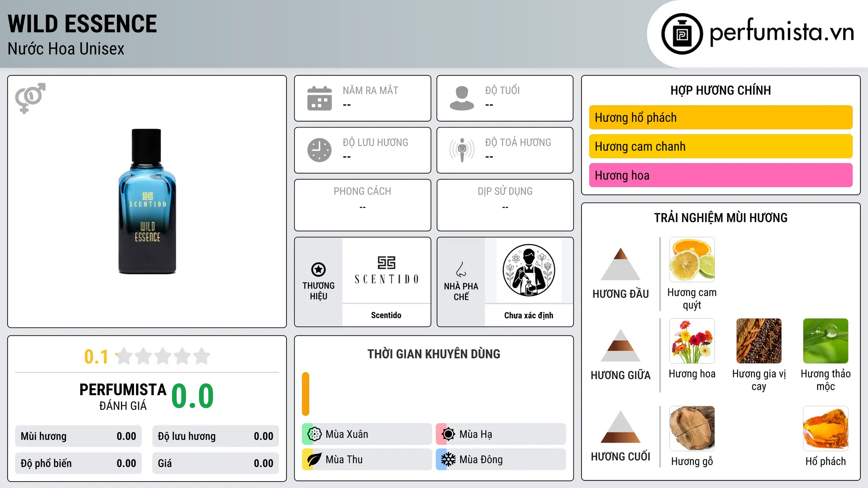Click the THỜI GIAN KHUYÊN DÙNG heading
This screenshot has width=868, height=488.
point(434,354)
